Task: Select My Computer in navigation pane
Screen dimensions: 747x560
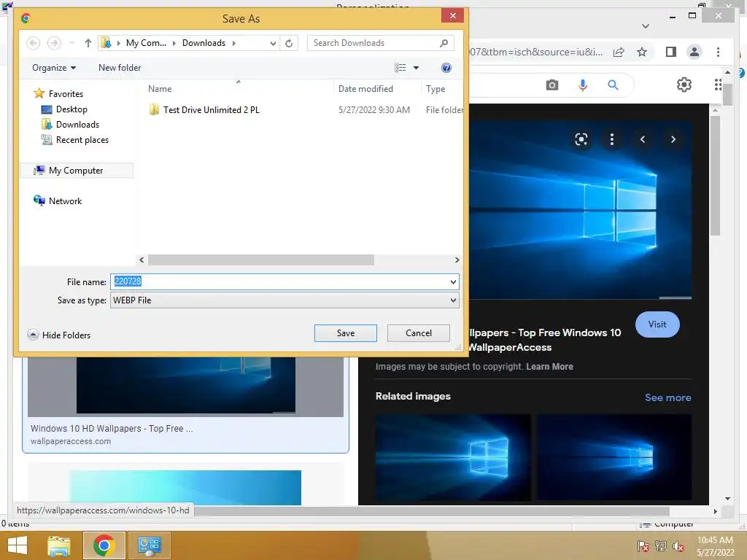Action: 77,171
